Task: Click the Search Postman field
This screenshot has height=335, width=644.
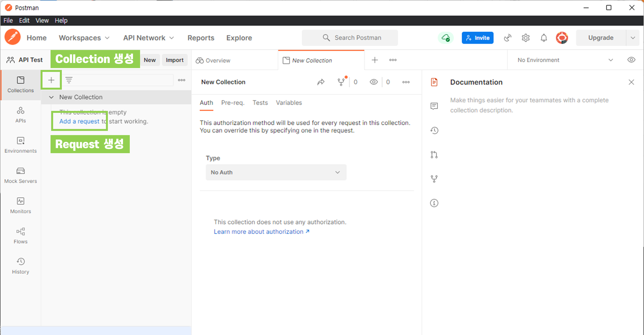Action: [x=350, y=38]
